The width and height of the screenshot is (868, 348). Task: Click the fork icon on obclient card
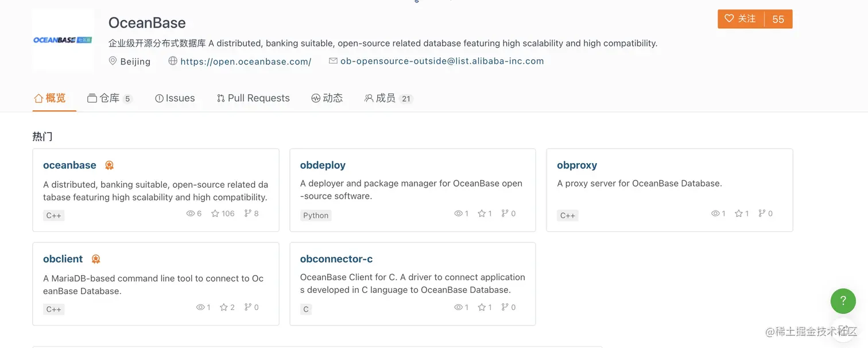click(247, 307)
